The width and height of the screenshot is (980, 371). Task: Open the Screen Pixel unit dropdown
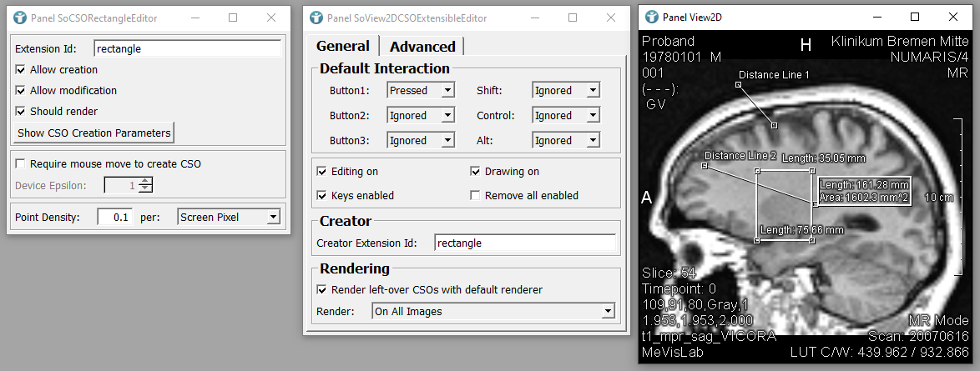230,218
